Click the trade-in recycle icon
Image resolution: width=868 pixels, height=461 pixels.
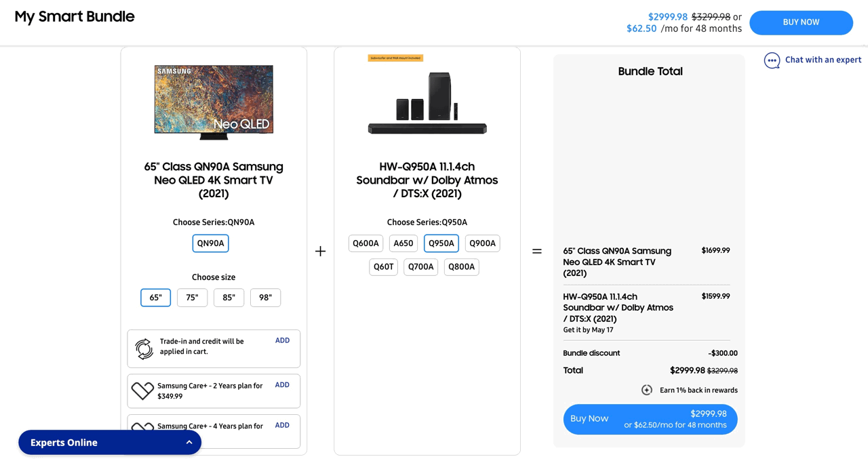[x=143, y=348]
